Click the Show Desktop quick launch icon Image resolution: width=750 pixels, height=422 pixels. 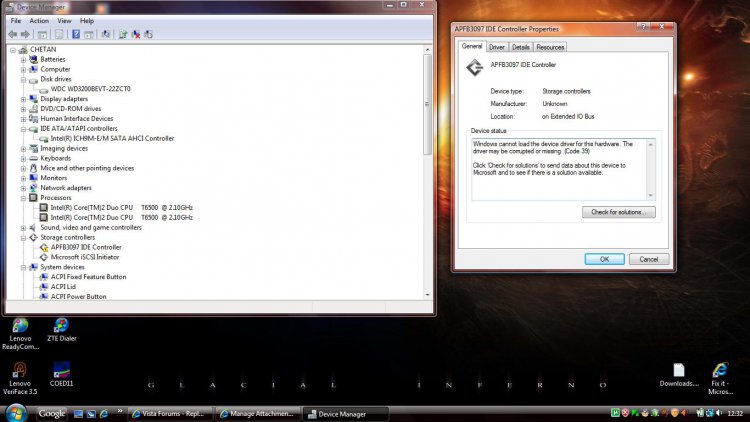(x=78, y=414)
